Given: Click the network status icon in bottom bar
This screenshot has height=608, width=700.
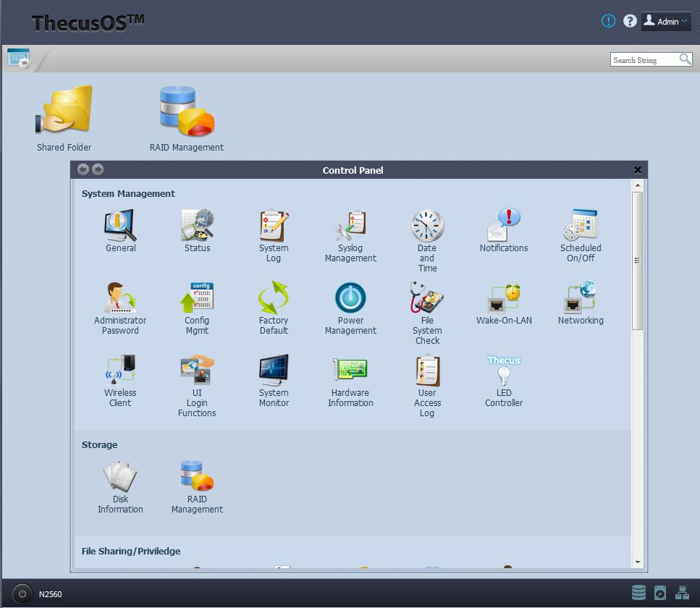Looking at the screenshot, I should 682,593.
